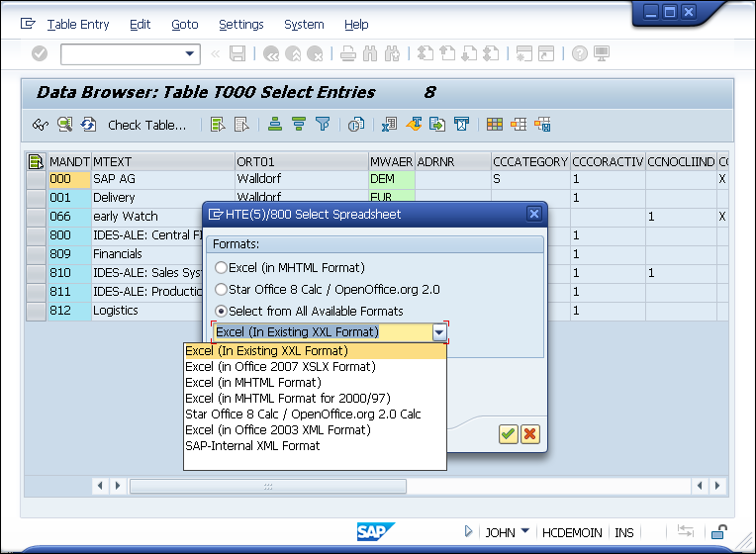Click the Save Layout icon
This screenshot has width=756, height=554.
[542, 125]
